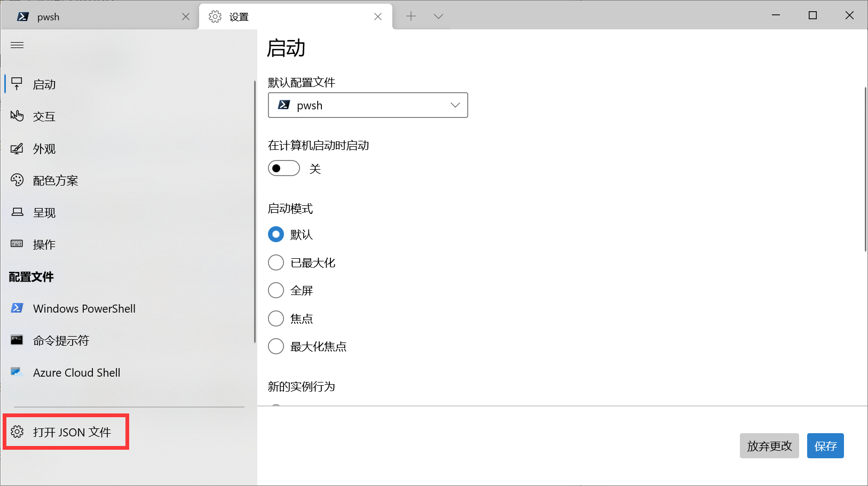Viewport: 868px width, 486px height.
Task: Click the pwsh tab PowerShell icon
Action: pos(23,17)
